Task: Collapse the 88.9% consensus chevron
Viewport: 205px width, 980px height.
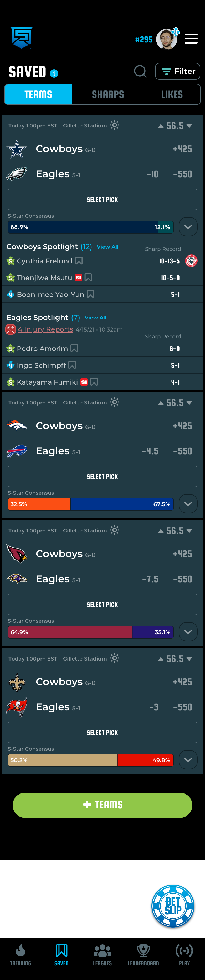Action: pos(188,227)
